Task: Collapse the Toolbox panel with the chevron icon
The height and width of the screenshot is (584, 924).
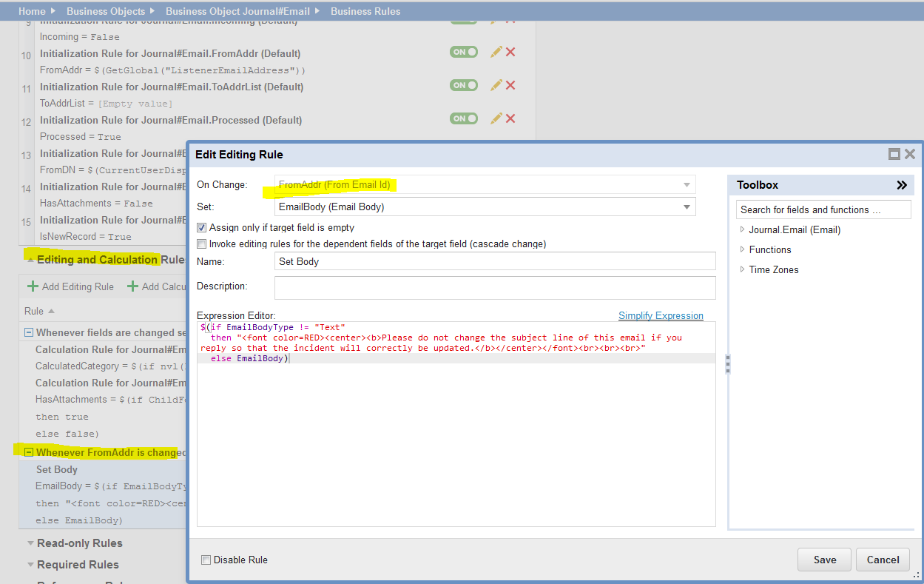Action: [901, 185]
